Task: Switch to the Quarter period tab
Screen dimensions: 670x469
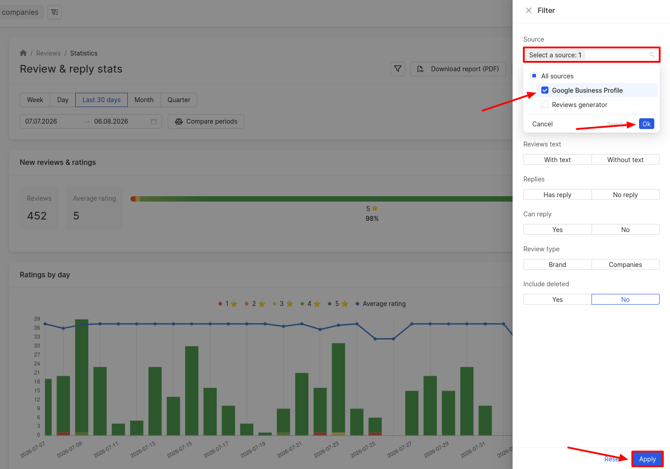Action: pyautogui.click(x=179, y=100)
